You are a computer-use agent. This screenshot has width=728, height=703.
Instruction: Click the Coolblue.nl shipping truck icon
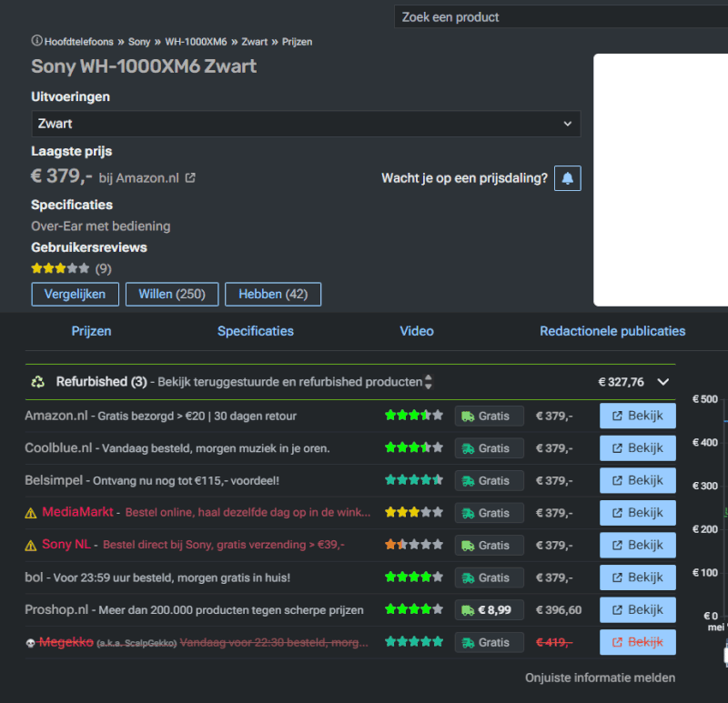(468, 448)
